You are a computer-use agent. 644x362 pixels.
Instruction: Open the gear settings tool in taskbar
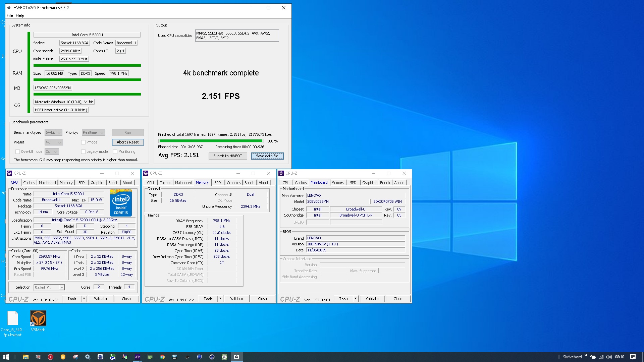88,357
